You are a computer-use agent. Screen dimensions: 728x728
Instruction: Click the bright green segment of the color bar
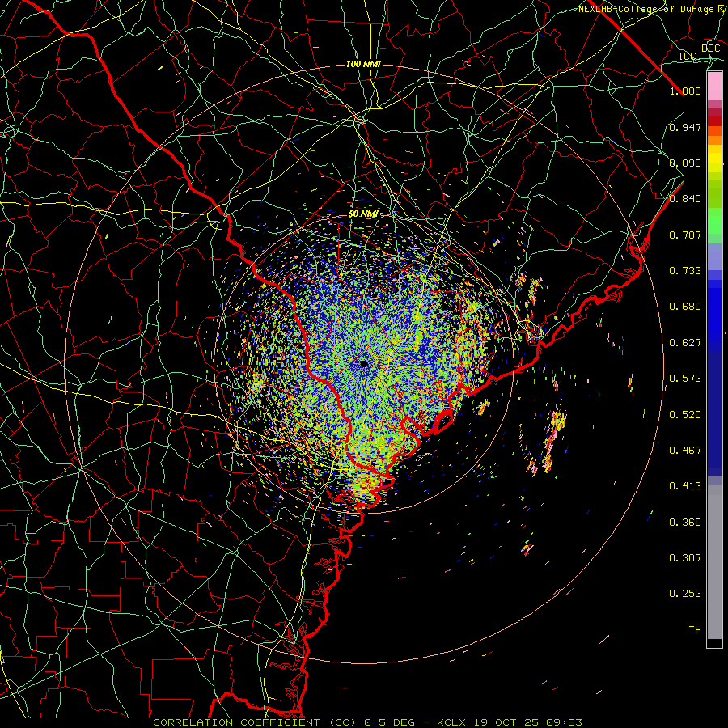(714, 221)
